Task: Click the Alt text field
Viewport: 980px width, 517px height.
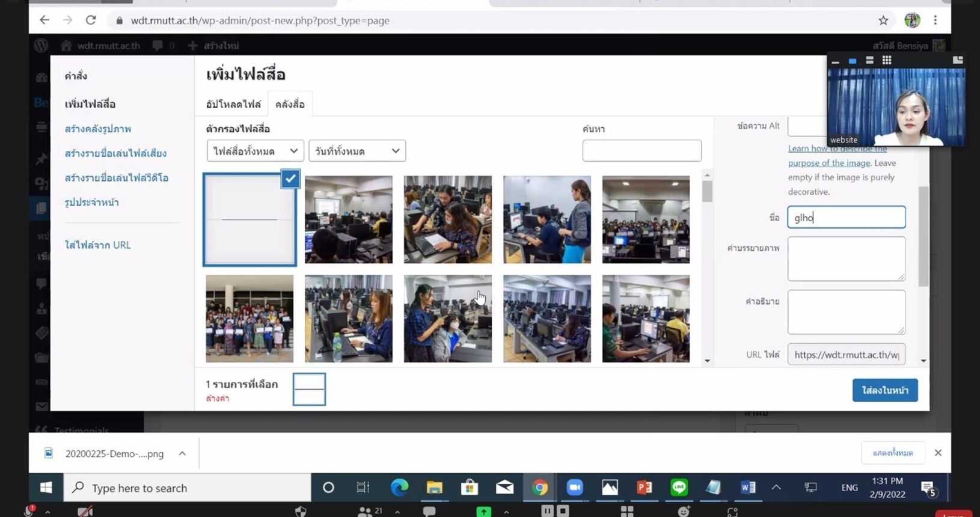Action: pyautogui.click(x=807, y=126)
